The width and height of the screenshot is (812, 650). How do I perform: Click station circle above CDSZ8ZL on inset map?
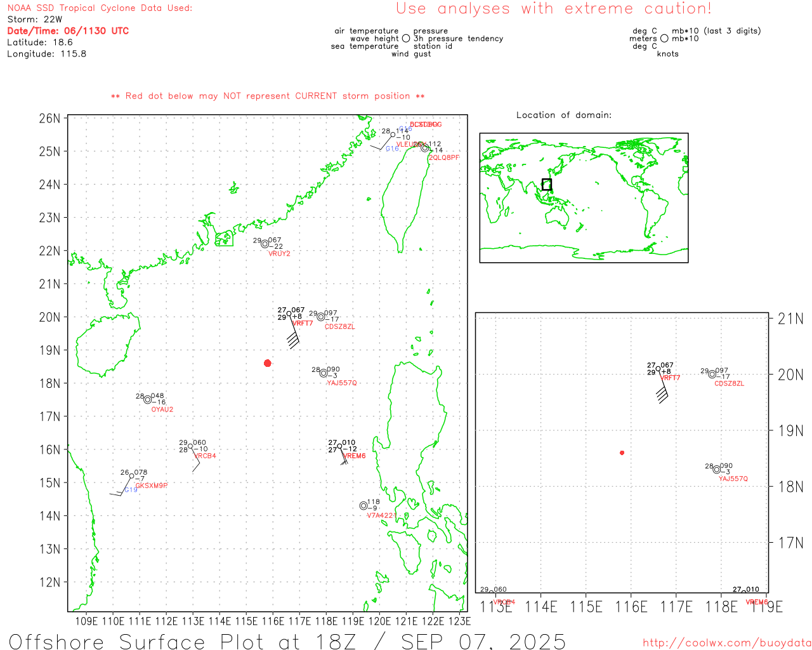[x=712, y=375]
